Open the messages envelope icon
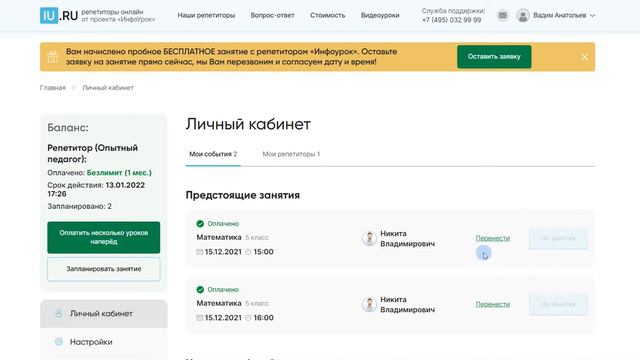Screen dimensions: 640x360 [x=502, y=16]
